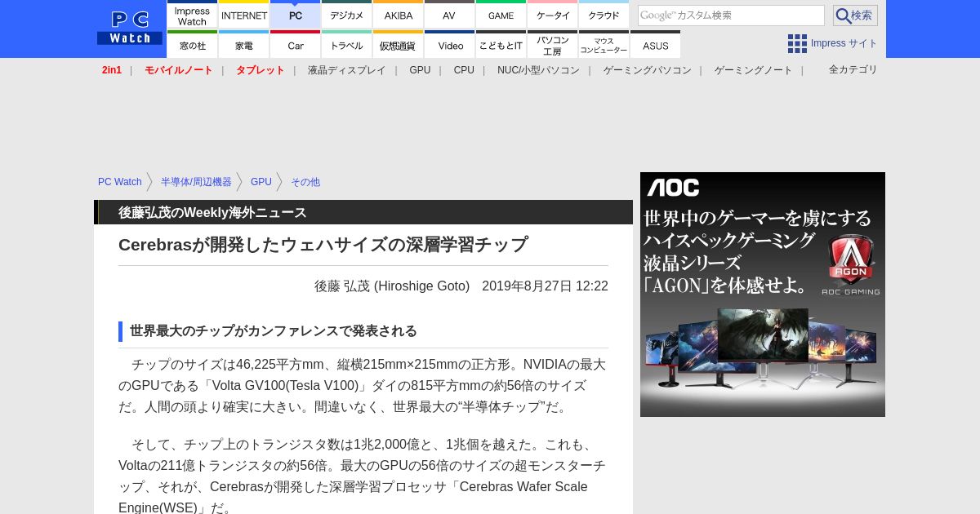
Task: Open the Video tab
Action: tap(450, 44)
